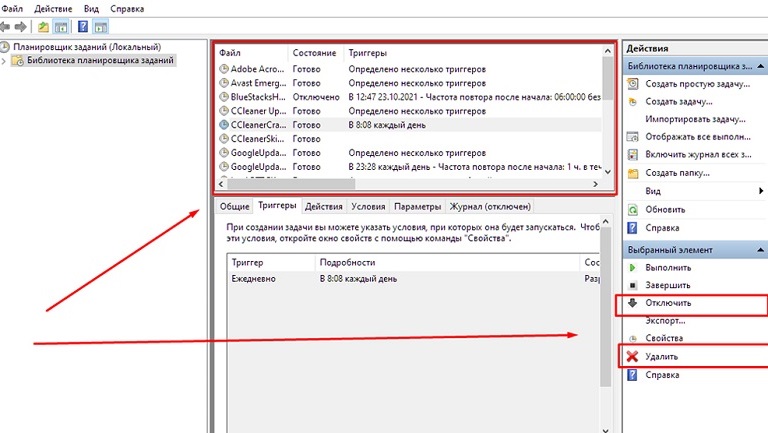Select the BlueStacksH... task row
Image resolution: width=768 pixels, height=433 pixels.
coord(257,97)
